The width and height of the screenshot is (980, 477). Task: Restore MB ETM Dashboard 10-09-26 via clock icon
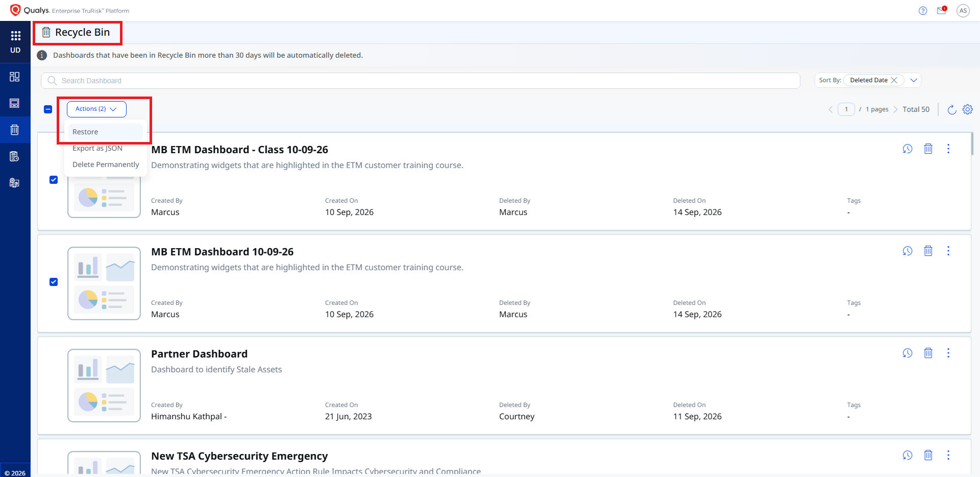point(908,251)
